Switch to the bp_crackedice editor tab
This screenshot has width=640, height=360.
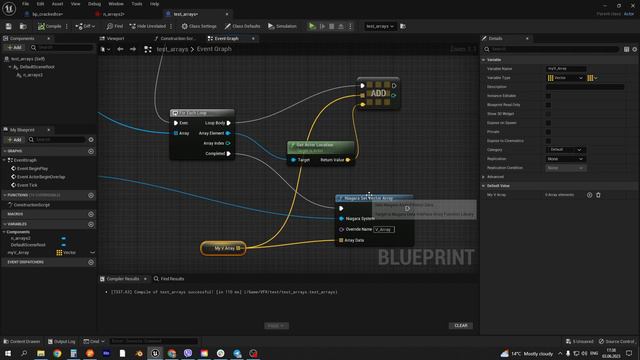tap(47, 14)
